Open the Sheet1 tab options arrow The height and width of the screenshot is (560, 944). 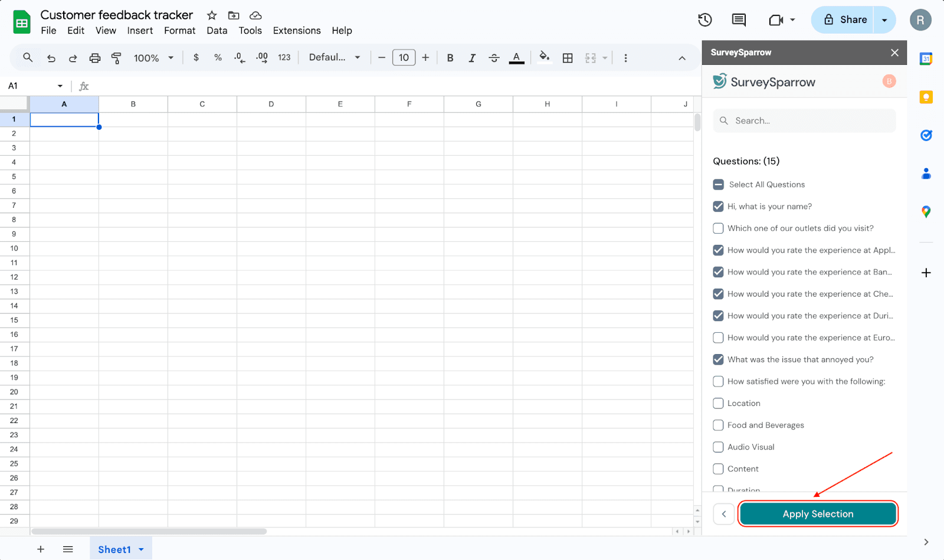point(142,549)
